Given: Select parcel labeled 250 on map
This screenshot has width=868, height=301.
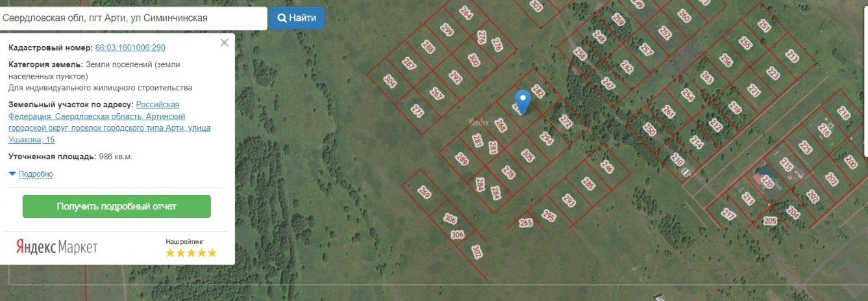Looking at the screenshot, I should [649, 129].
